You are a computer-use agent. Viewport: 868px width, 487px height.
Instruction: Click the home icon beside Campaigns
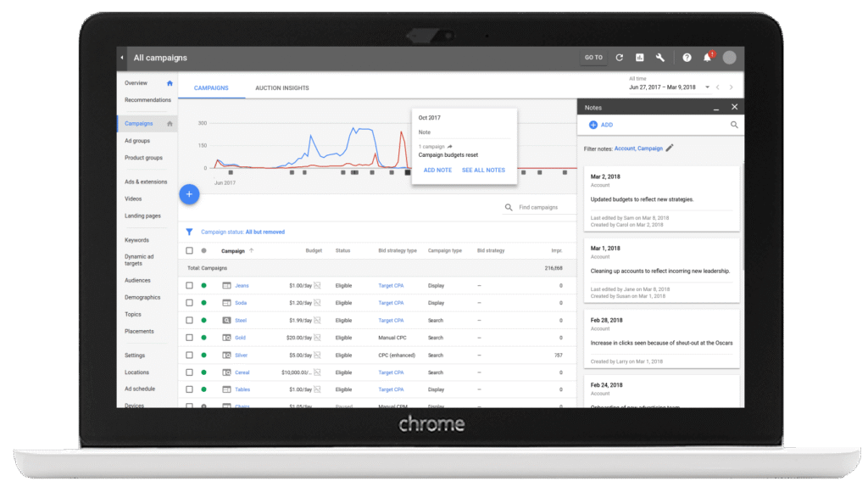(170, 124)
